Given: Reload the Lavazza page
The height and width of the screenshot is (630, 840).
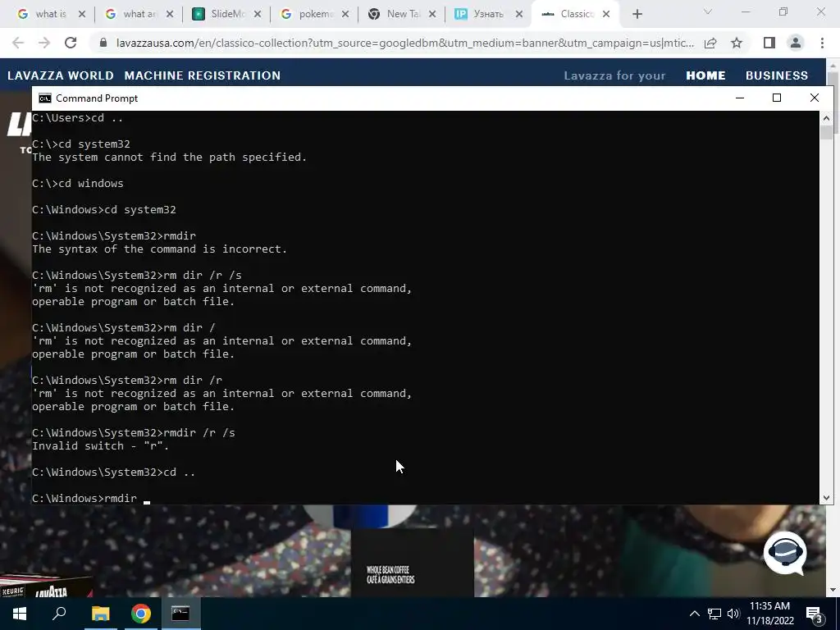Looking at the screenshot, I should coord(71,43).
